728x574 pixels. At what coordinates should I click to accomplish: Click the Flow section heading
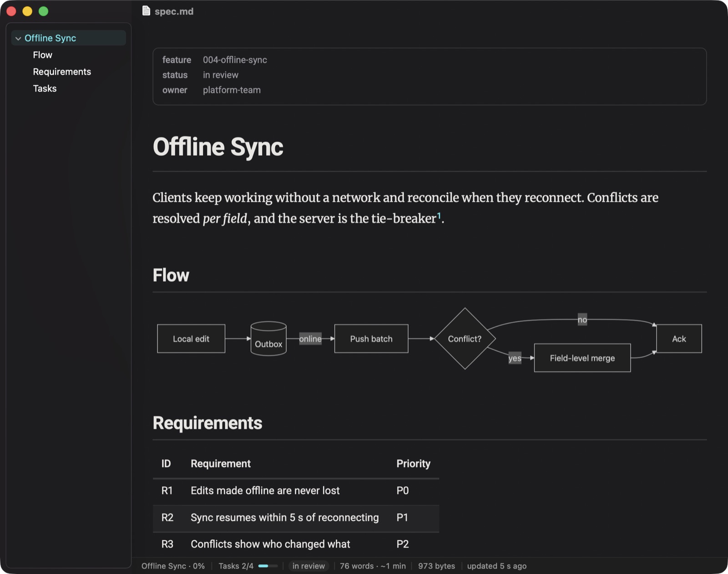[x=171, y=275]
